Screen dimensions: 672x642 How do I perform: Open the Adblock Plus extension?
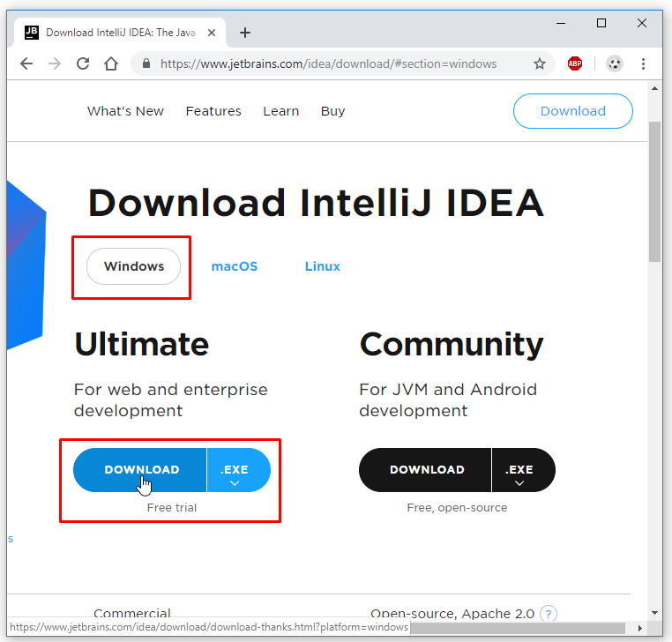tap(575, 63)
